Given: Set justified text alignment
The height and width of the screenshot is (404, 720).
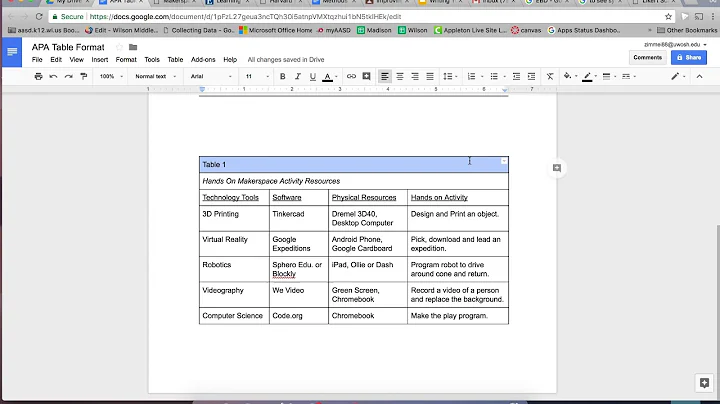Looking at the screenshot, I should pyautogui.click(x=430, y=76).
